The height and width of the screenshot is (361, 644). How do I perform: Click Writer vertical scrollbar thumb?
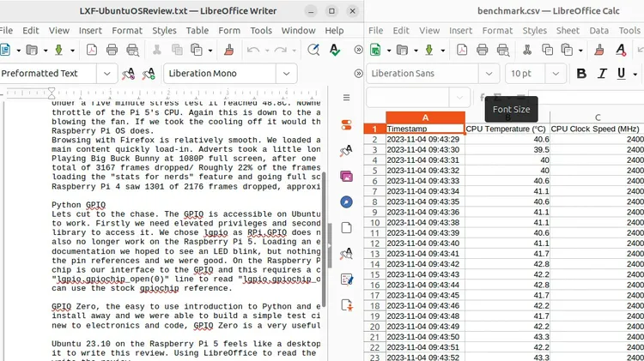point(324,238)
